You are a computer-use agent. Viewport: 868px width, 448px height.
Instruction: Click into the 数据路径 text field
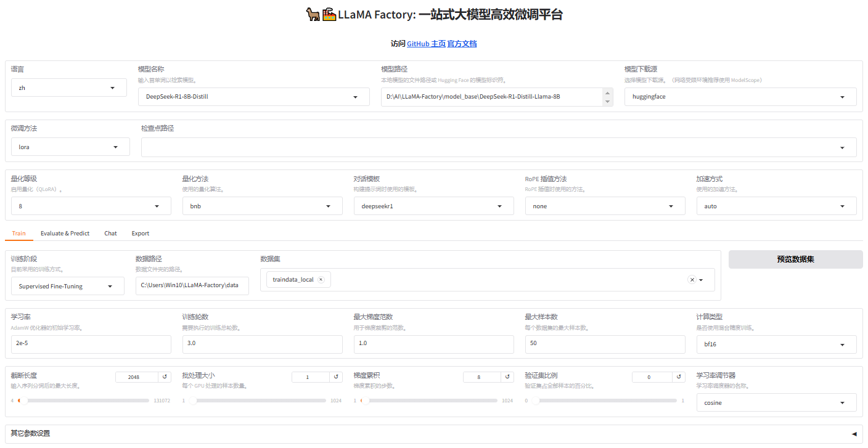(192, 286)
